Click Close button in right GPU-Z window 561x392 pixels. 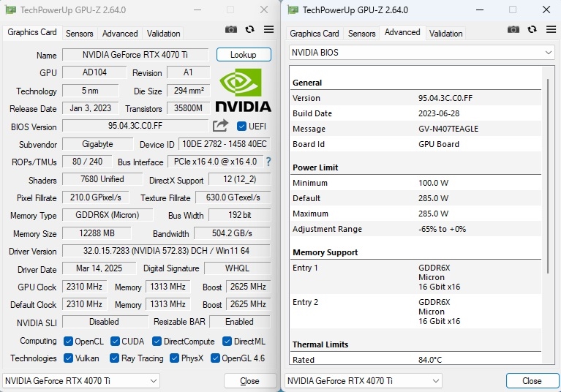click(x=532, y=381)
